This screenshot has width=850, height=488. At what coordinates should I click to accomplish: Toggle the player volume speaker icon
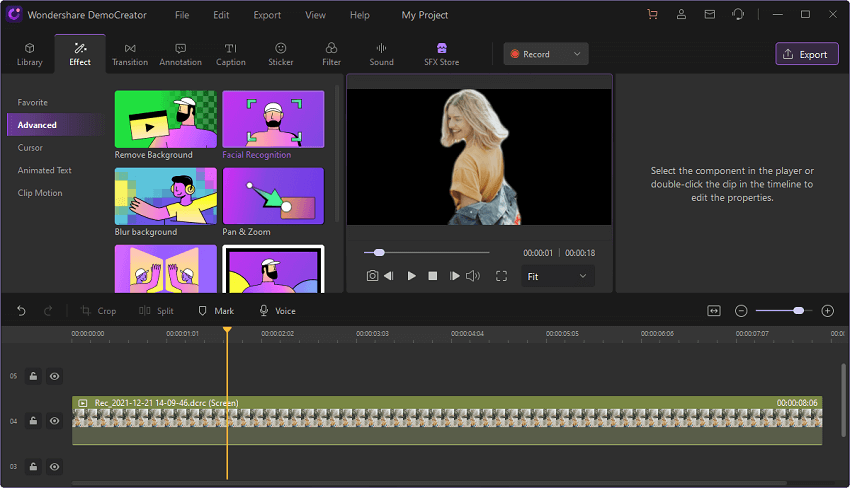pos(473,276)
